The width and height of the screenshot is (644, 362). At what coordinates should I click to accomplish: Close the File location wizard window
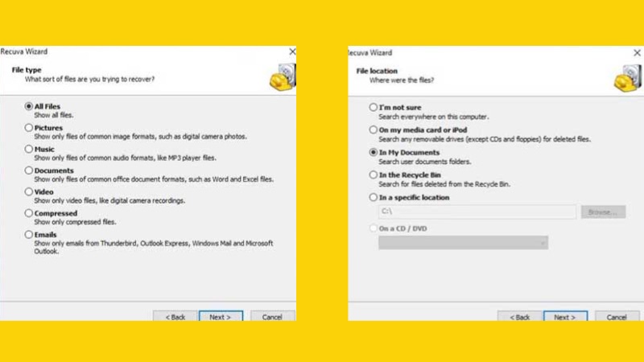(635, 51)
